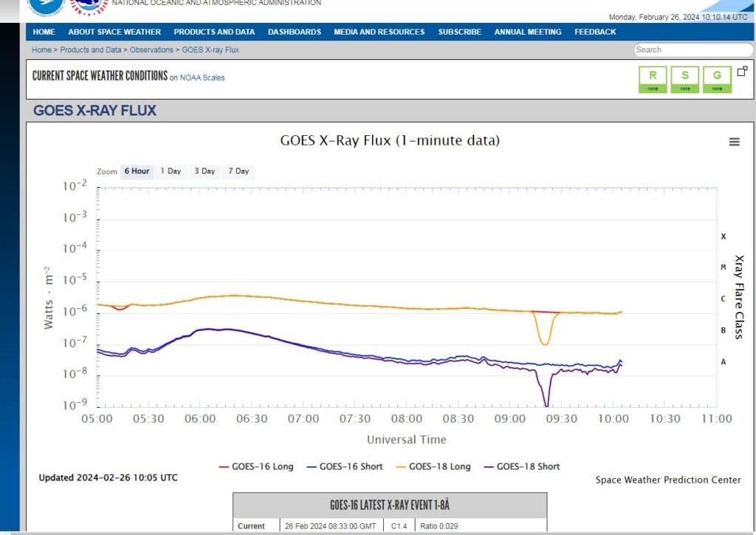Open the Dashboards menu
Viewport: 756px width, 535px height.
294,32
